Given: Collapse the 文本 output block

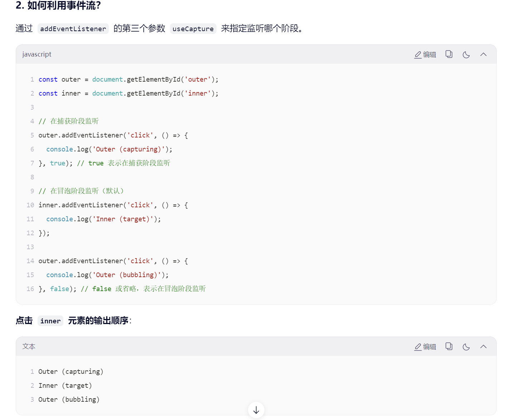Looking at the screenshot, I should coord(483,347).
